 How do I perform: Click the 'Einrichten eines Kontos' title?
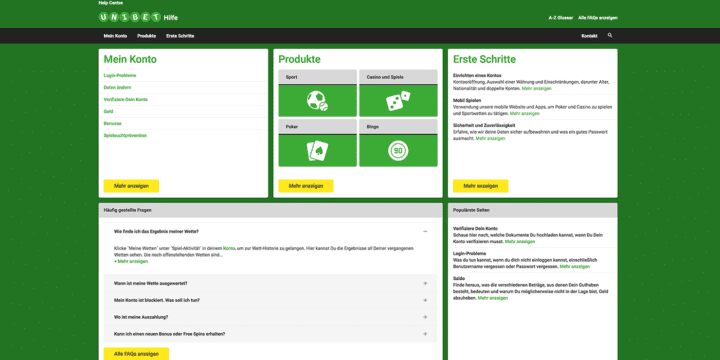[477, 75]
